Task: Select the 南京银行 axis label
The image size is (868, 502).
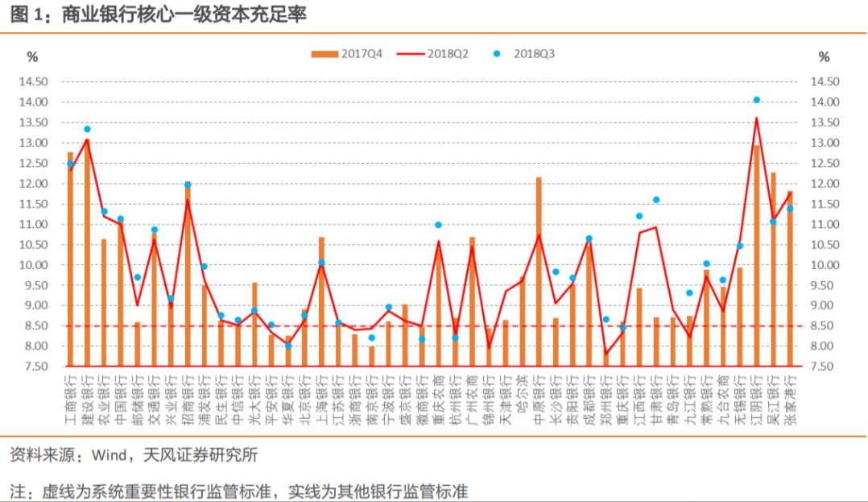Action: 372,400
